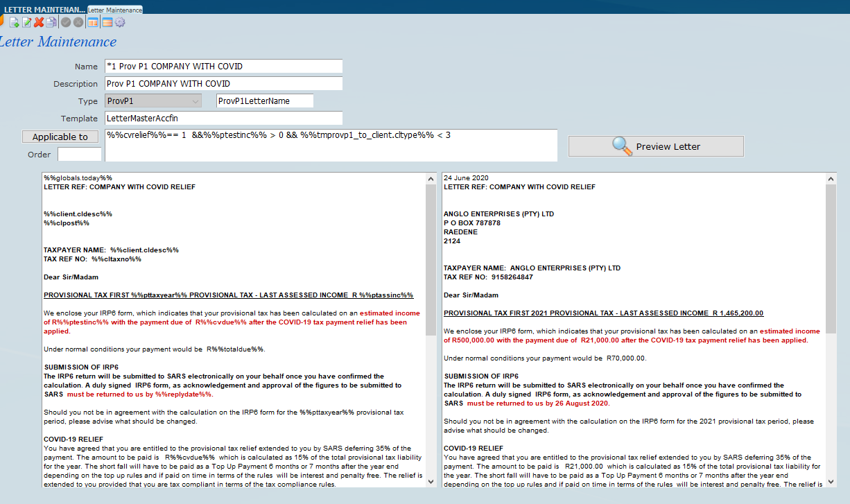Click the Name input field
850x504 pixels.
tap(223, 67)
